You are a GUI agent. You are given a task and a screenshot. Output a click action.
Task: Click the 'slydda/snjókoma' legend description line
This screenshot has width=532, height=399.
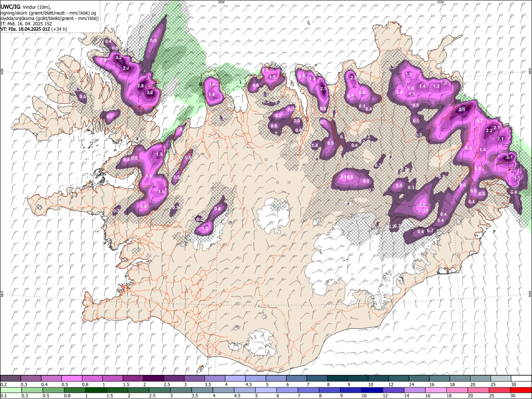[x=49, y=18]
